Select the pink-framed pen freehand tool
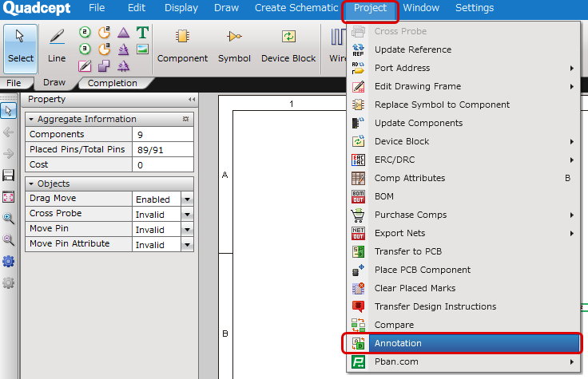The image size is (588, 379). point(85,66)
